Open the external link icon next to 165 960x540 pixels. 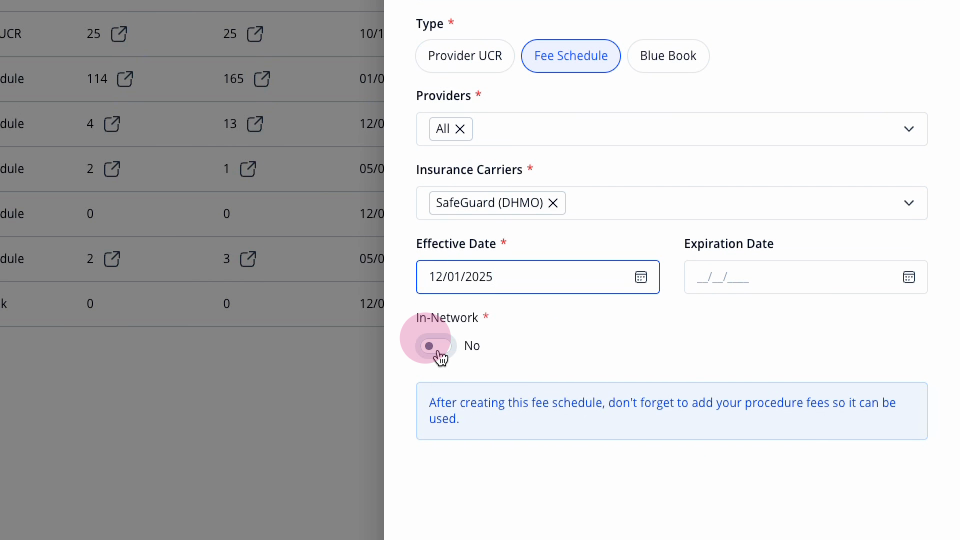(262, 79)
